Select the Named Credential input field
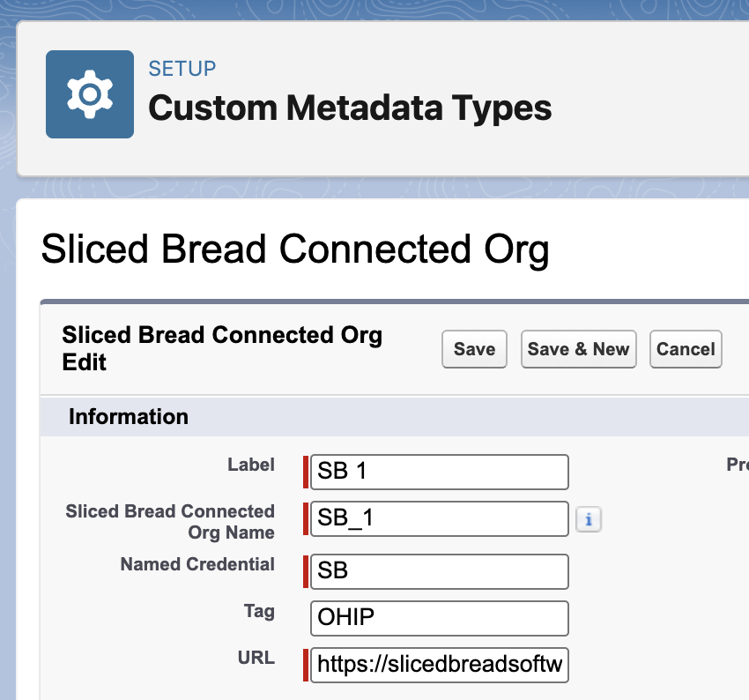This screenshot has width=749, height=700. pyautogui.click(x=439, y=571)
